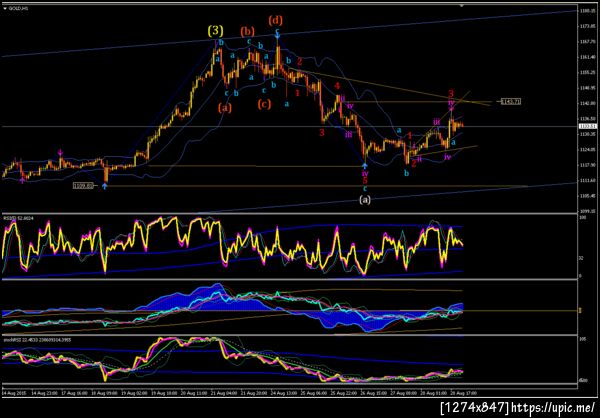
Task: Select the blue down arrow at the (d) peak
Action: tap(278, 35)
